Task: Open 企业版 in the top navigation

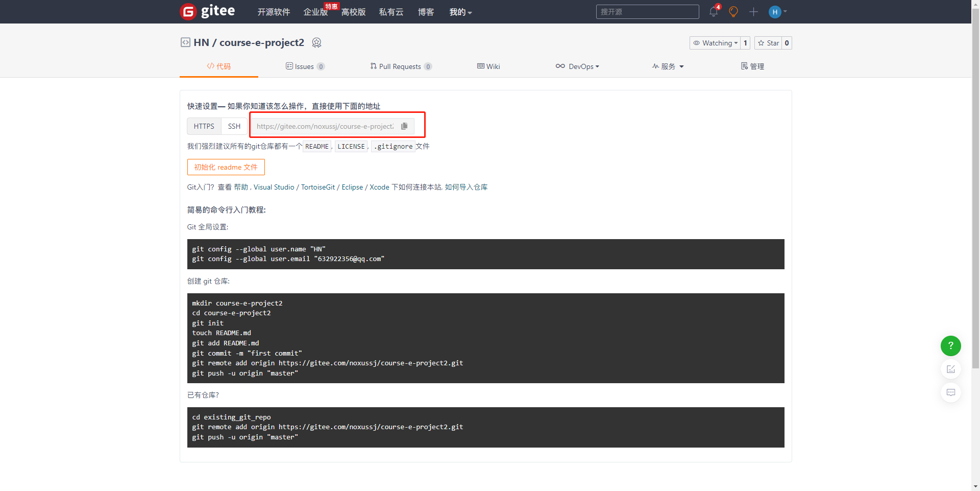Action: click(315, 12)
